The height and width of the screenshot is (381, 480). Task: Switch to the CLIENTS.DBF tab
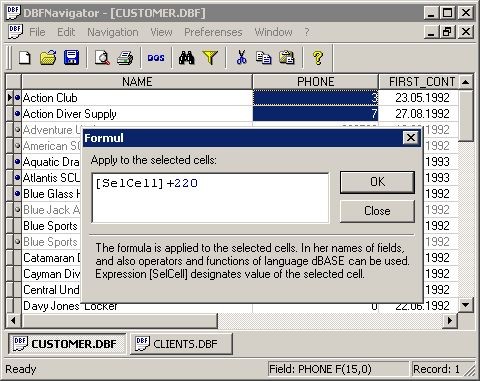[181, 344]
